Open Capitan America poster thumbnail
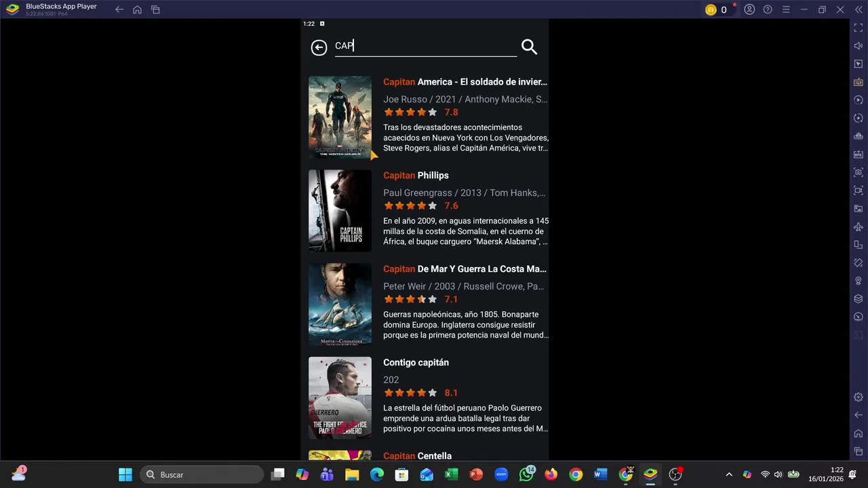Image resolution: width=868 pixels, height=488 pixels. (x=340, y=117)
